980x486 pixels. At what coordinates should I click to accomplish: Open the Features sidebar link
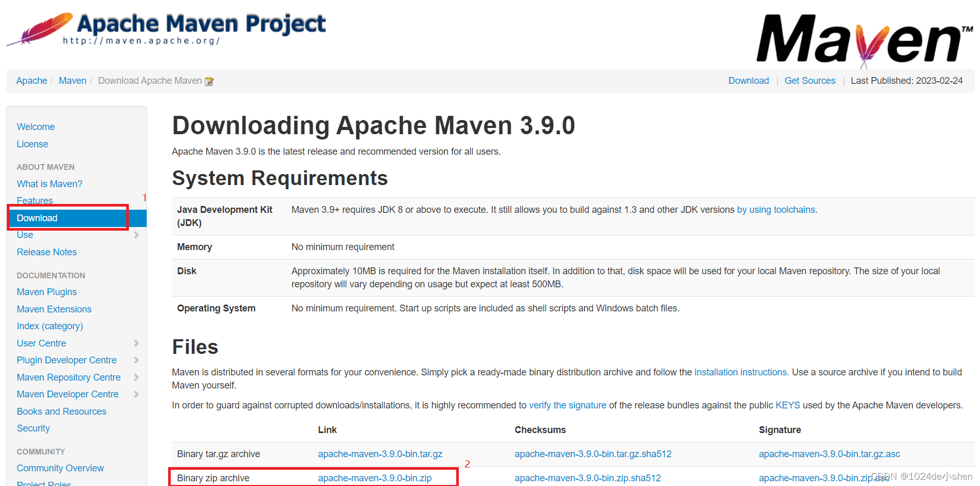pyautogui.click(x=35, y=201)
